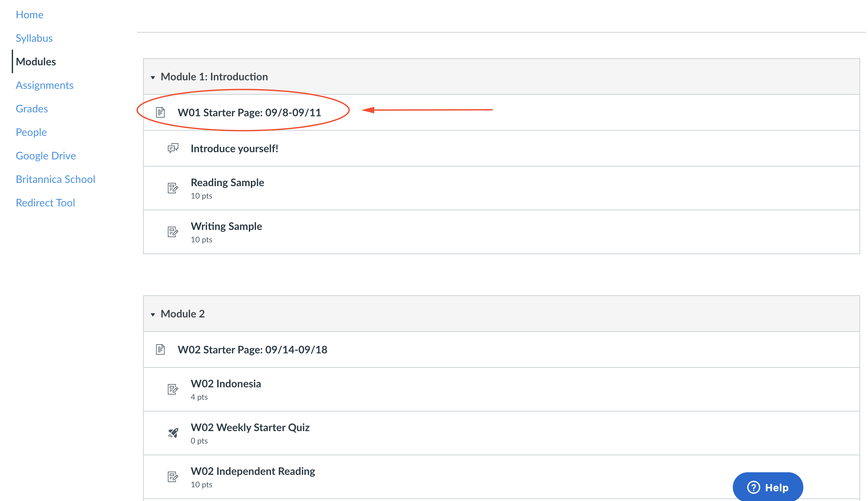Click the page icon beside W02 Starter Page
Screen dimensions: 868x501
coord(160,349)
